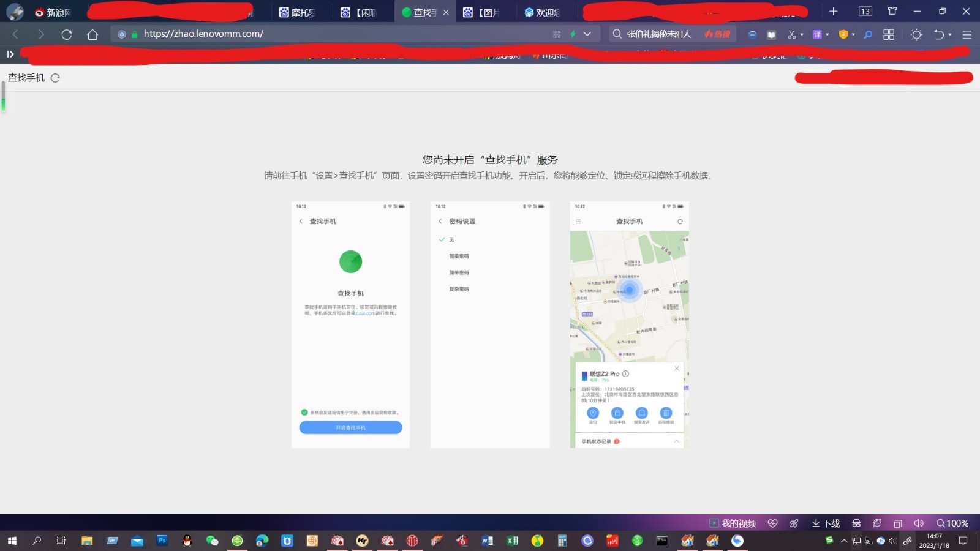This screenshot has height=551, width=980.
Task: Expand the shield wallet dropdown arrow
Action: [853, 34]
